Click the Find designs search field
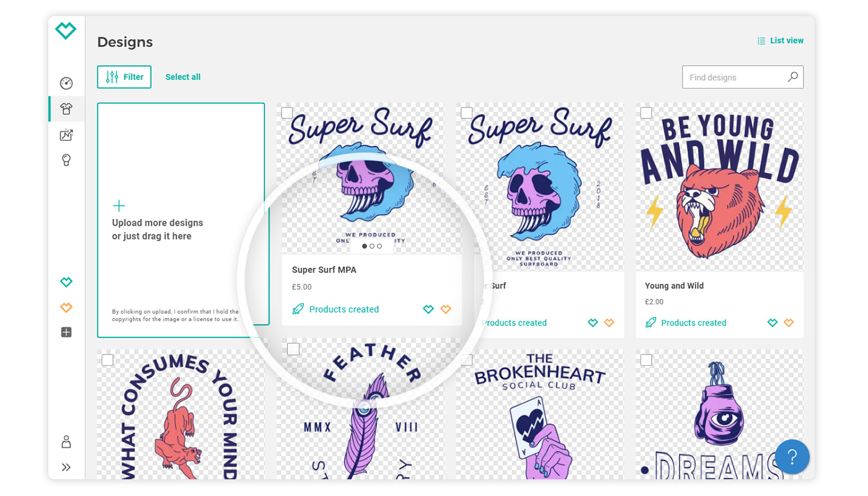Viewport: 868px width, 496px height. [743, 77]
